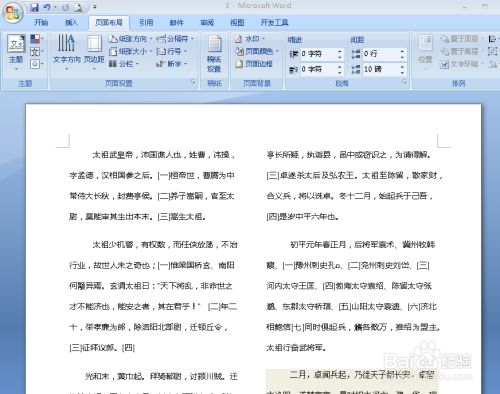Open the theme fonts dropdown icon
Viewport: 500px width, 394px height.
click(36, 52)
